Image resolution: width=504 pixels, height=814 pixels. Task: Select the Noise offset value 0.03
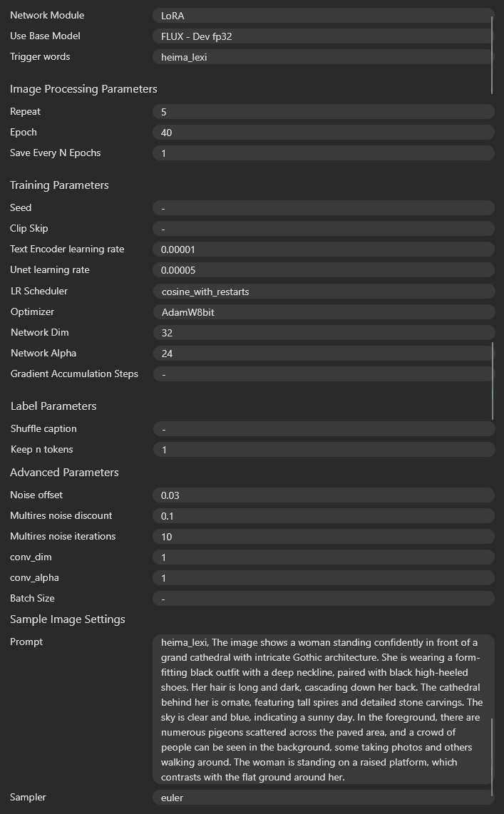click(x=324, y=495)
